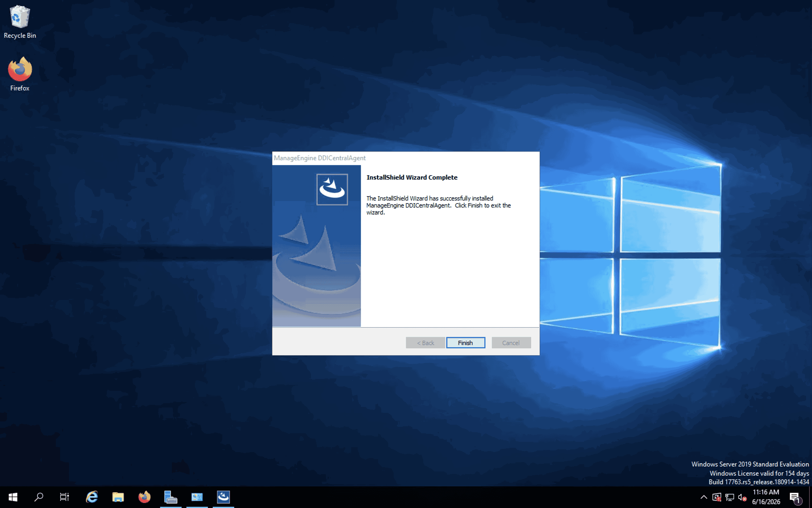The width and height of the screenshot is (812, 508).
Task: Open File Explorer from the taskbar
Action: [x=118, y=497]
